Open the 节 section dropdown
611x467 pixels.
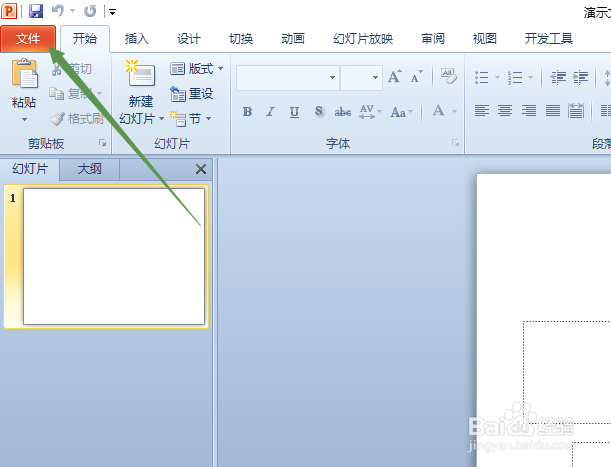[x=191, y=119]
